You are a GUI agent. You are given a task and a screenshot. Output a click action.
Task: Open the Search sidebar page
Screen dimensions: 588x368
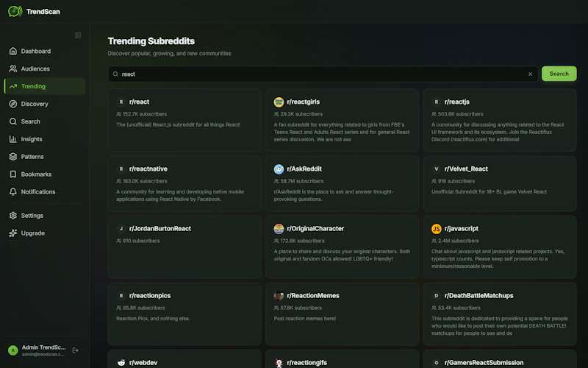(x=44, y=121)
